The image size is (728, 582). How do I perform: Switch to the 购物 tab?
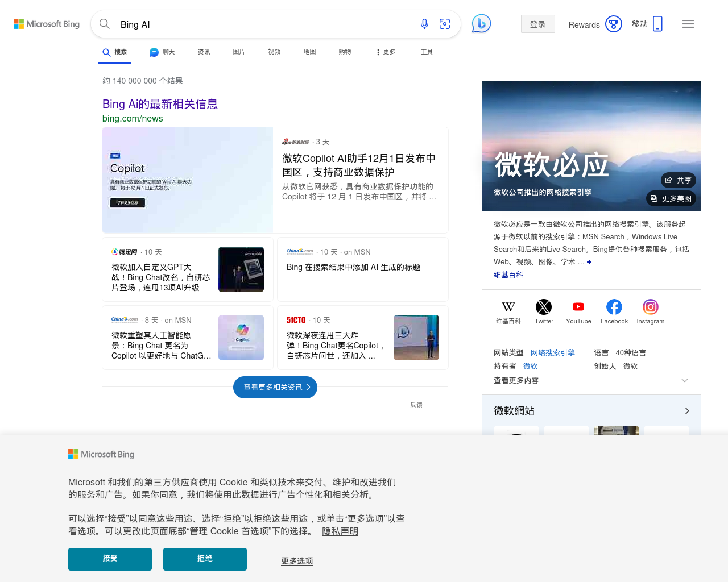(x=345, y=52)
